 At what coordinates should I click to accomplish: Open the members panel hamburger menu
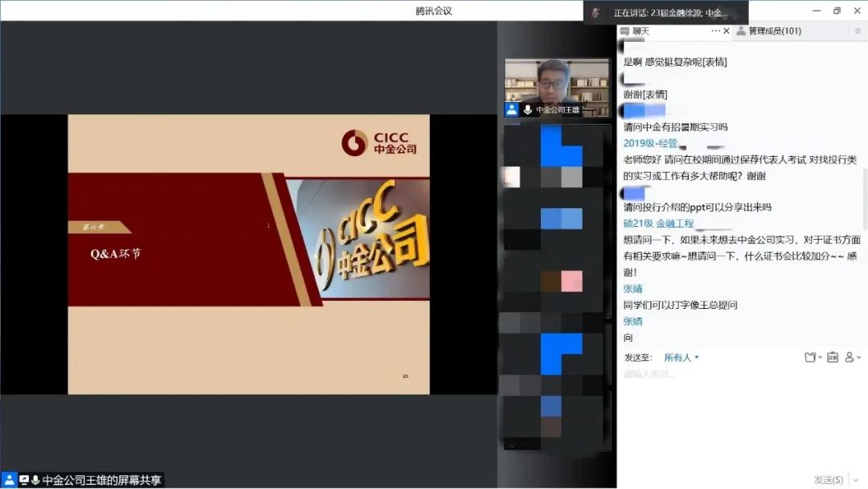click(858, 31)
